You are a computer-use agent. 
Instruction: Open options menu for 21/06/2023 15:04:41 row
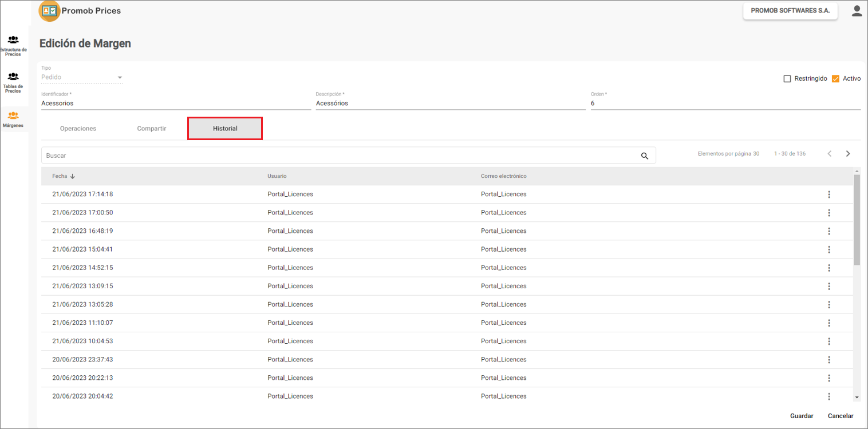click(829, 249)
